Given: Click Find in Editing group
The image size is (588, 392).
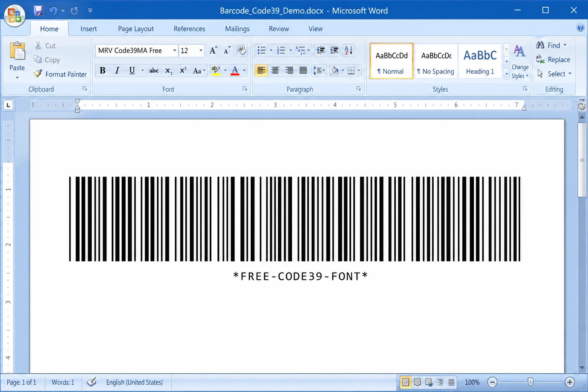Looking at the screenshot, I should click(x=551, y=45).
